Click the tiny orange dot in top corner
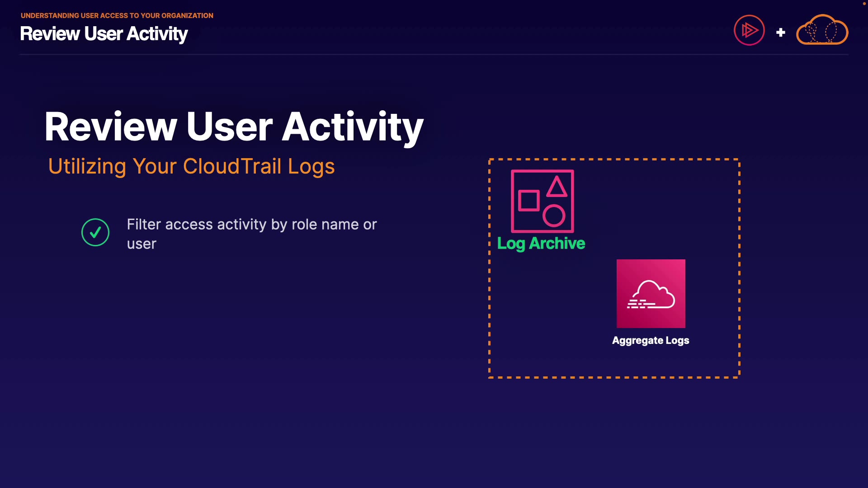868x488 pixels. click(864, 4)
